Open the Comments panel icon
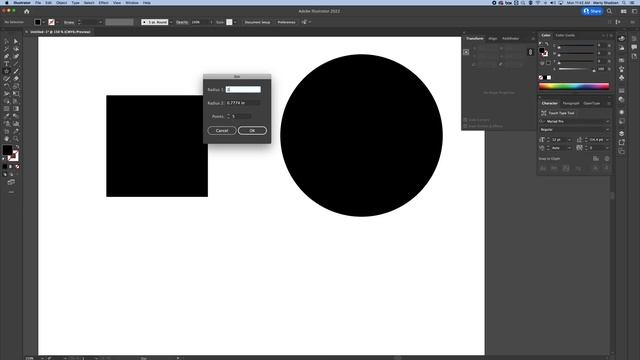 [x=634, y=47]
